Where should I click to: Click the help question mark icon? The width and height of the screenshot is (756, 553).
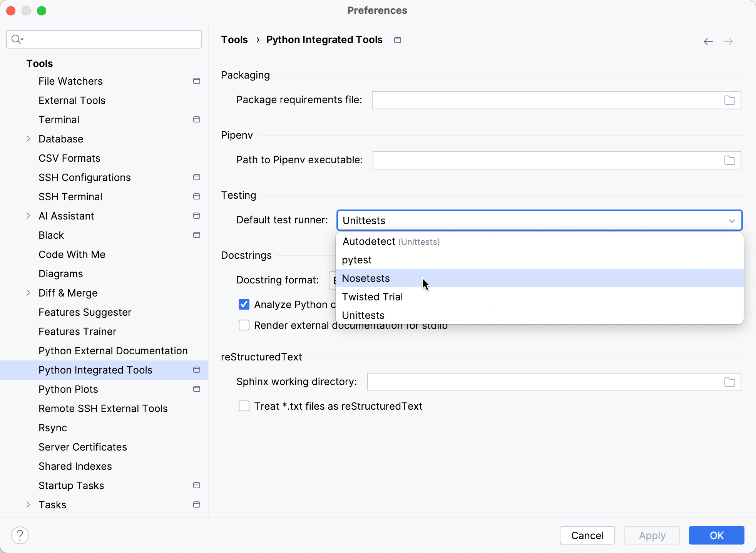20,535
